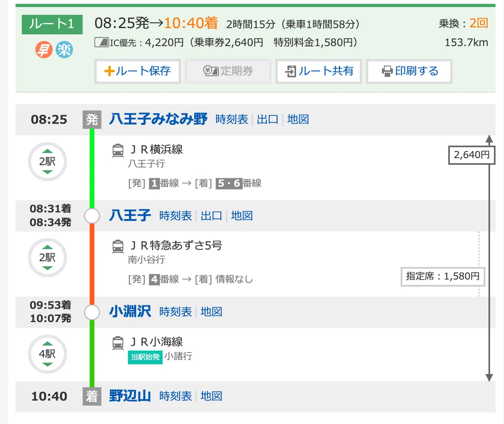Click the disabled 定期券 button
Screen dimensions: 504x424
pos(228,71)
